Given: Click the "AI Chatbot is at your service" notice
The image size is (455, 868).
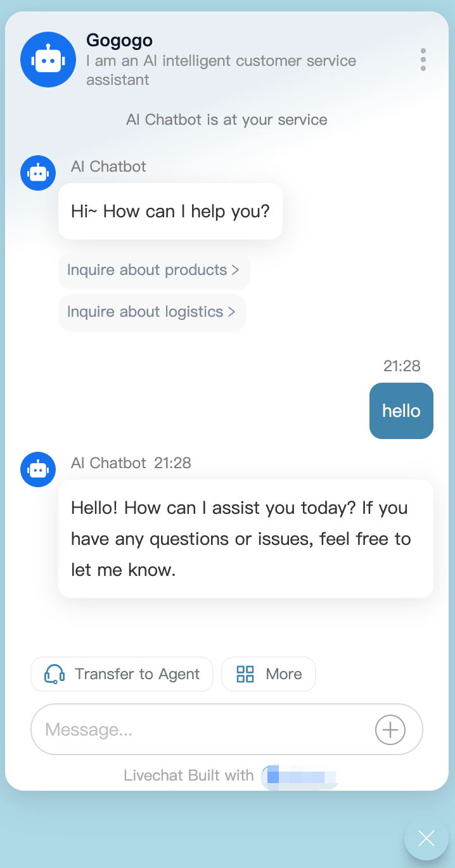Looking at the screenshot, I should [227, 120].
